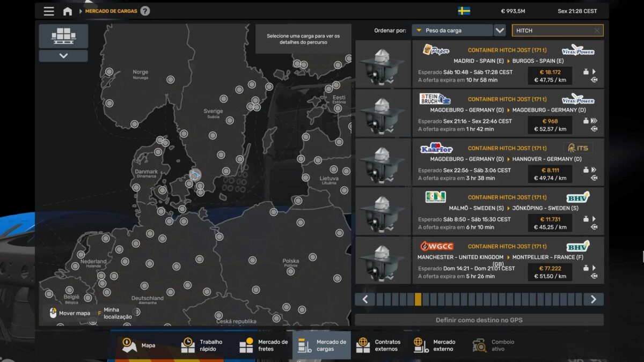
Task: Click the Swedish flag icon
Action: (x=464, y=11)
